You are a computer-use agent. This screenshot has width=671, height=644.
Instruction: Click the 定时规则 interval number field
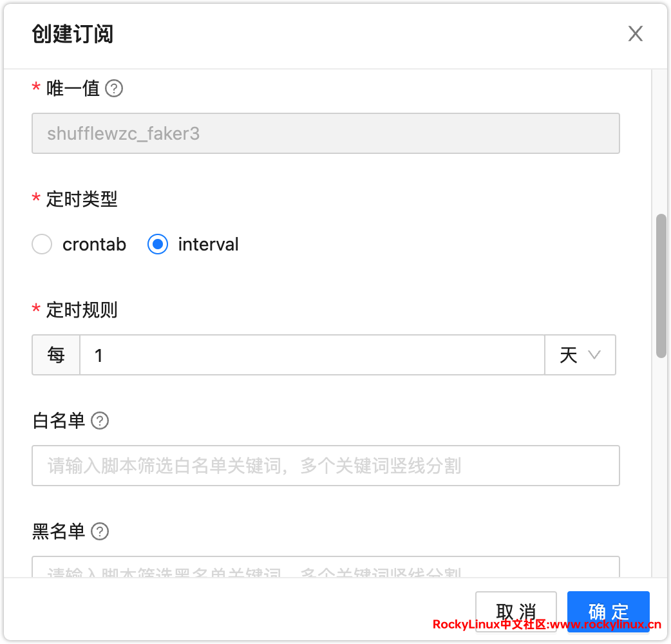[312, 355]
